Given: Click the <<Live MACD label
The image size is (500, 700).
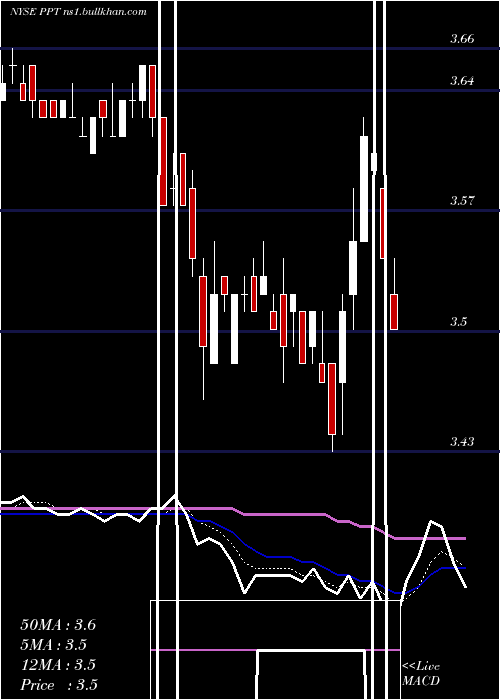Looking at the screenshot, I should click(421, 674).
